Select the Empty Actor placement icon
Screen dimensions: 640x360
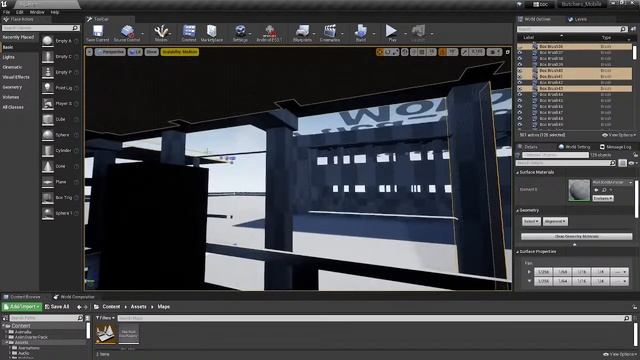[48, 41]
